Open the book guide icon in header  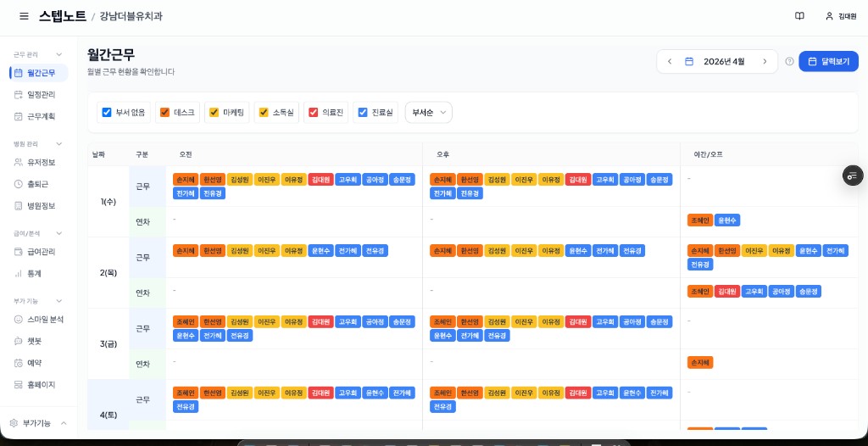click(799, 16)
